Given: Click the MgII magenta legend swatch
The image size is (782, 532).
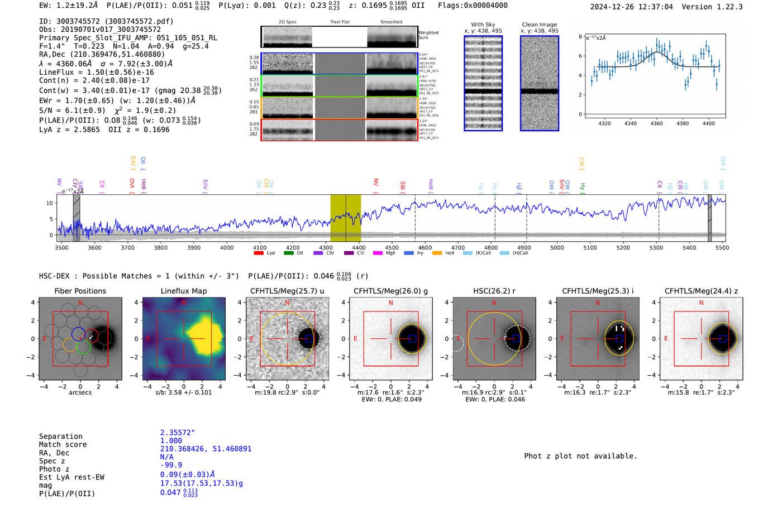Looking at the screenshot, I should pos(378,253).
